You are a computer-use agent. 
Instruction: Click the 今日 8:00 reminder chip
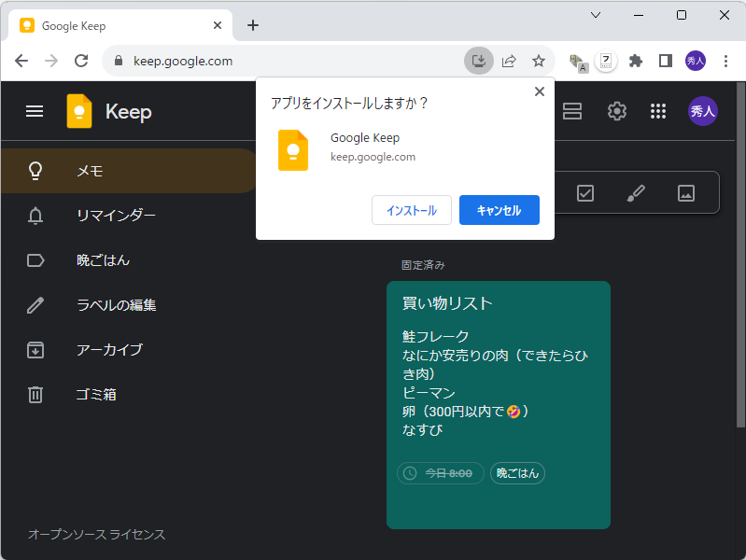click(x=440, y=473)
